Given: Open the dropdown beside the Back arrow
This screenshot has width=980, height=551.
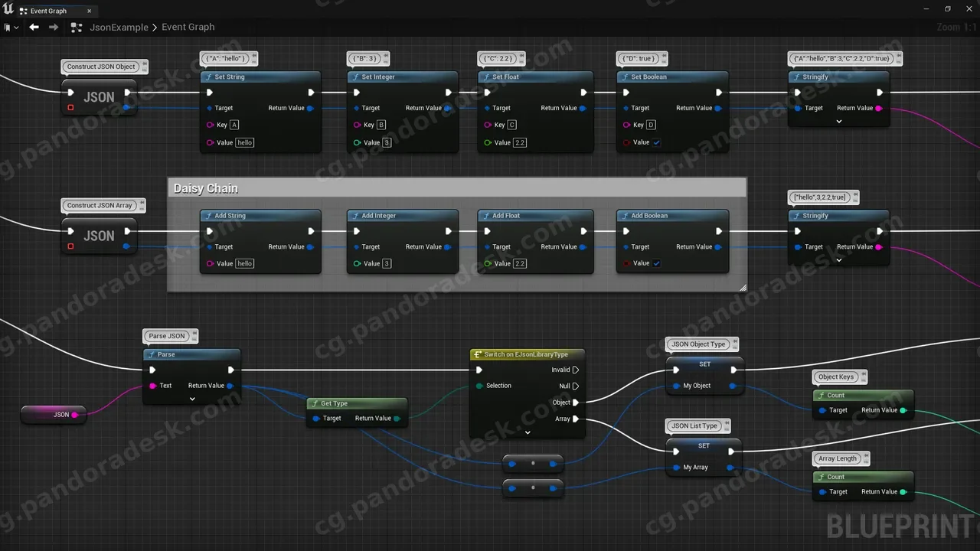Looking at the screenshot, I should [12, 27].
